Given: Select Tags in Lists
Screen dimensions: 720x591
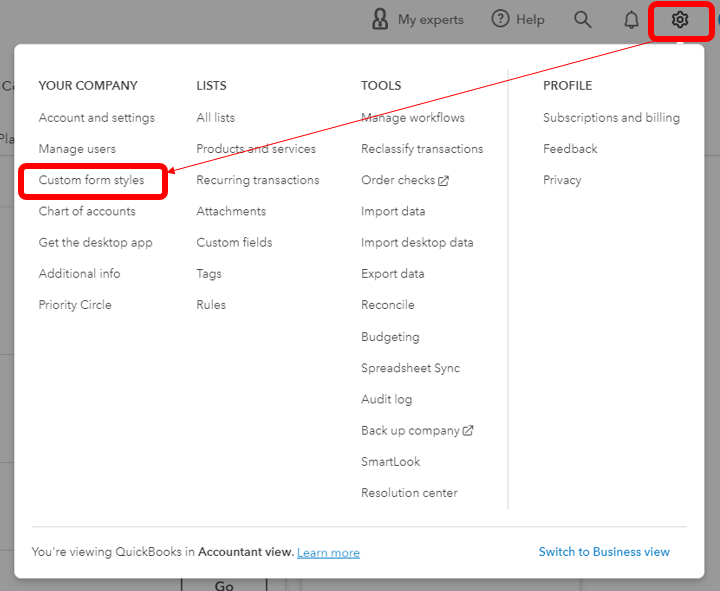Looking at the screenshot, I should [209, 274].
